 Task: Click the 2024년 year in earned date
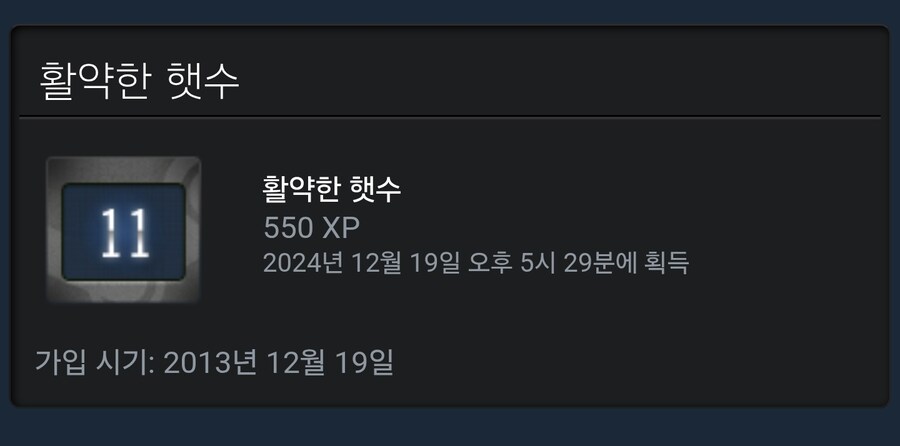pyautogui.click(x=302, y=263)
